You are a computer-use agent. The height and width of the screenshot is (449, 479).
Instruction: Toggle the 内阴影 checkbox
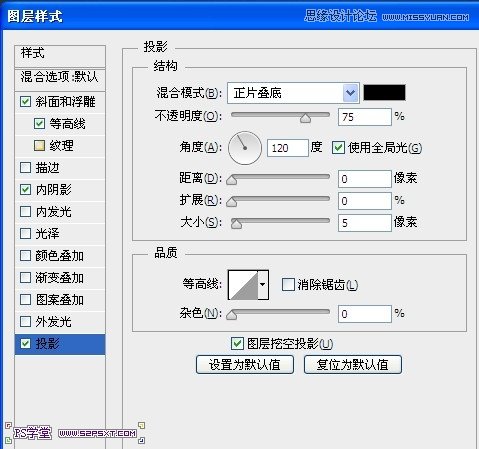pyautogui.click(x=26, y=190)
